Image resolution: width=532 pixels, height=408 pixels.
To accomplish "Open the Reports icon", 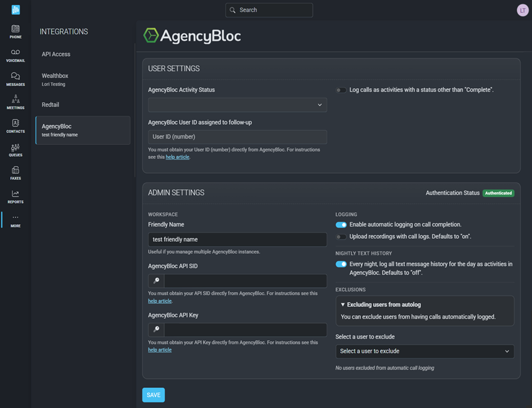I will (15, 196).
